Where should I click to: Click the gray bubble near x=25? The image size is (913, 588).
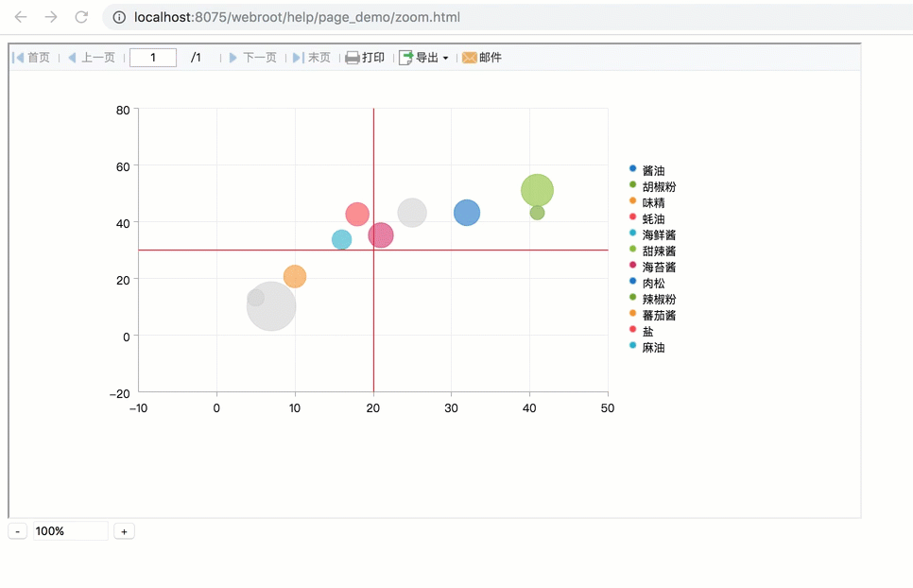pos(412,213)
